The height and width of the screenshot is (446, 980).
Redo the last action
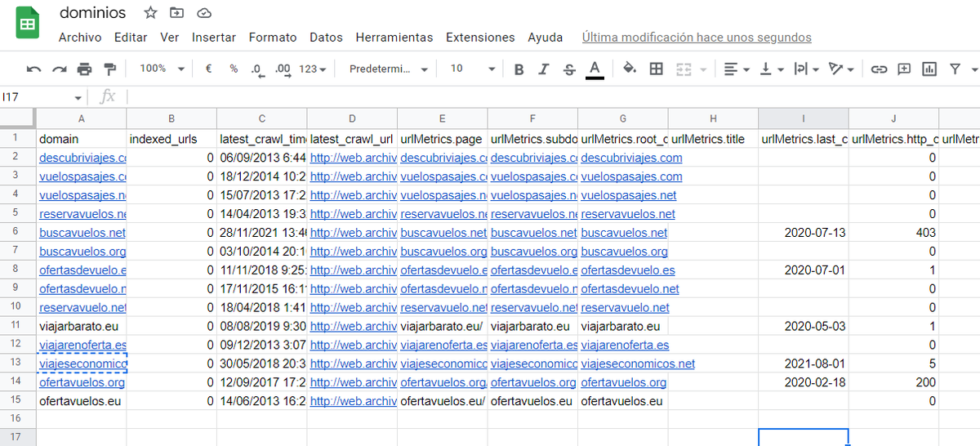point(59,69)
